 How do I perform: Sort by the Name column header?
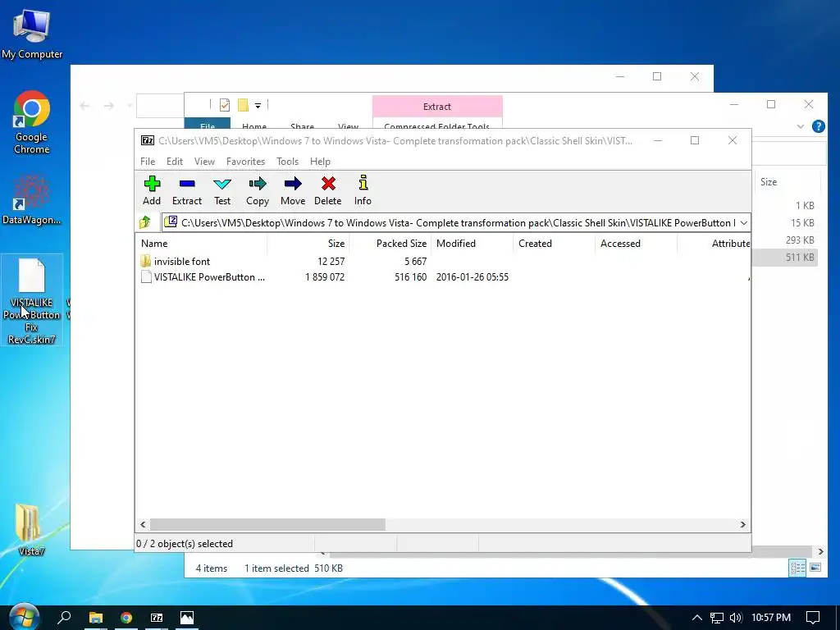point(201,243)
